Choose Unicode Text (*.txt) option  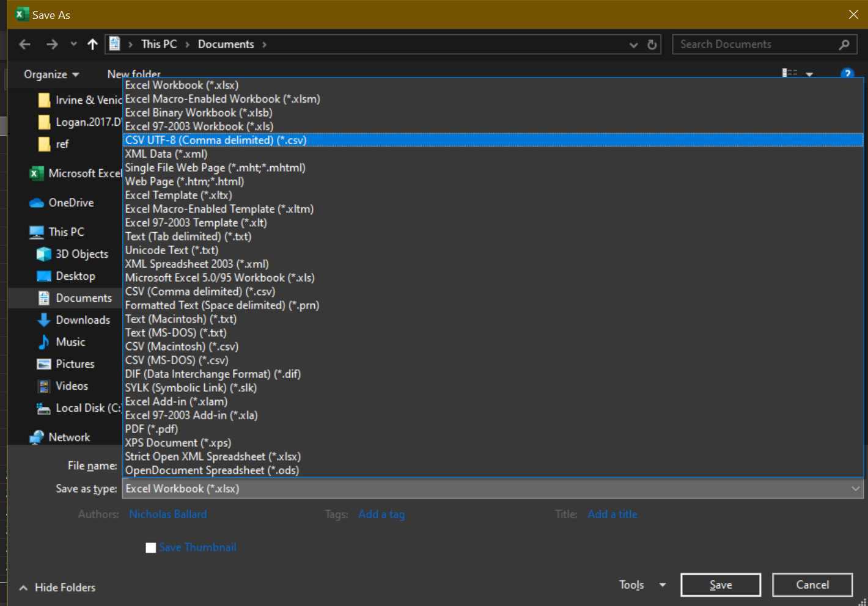[x=493, y=250]
